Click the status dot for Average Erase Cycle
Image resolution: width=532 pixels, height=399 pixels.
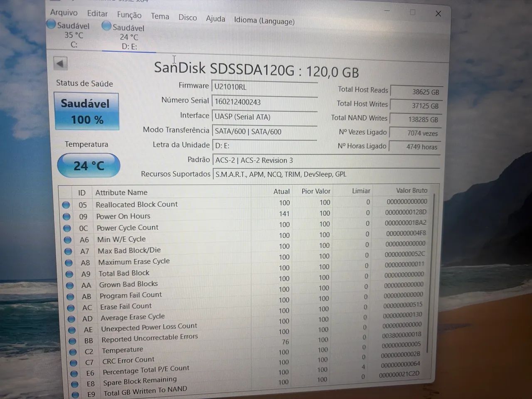(71, 319)
